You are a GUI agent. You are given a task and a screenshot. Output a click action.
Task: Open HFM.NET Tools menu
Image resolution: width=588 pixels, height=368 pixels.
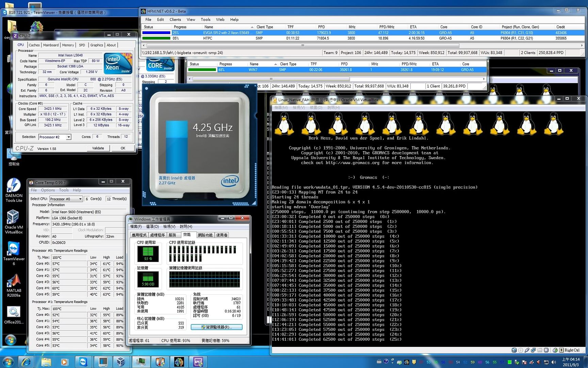click(206, 20)
